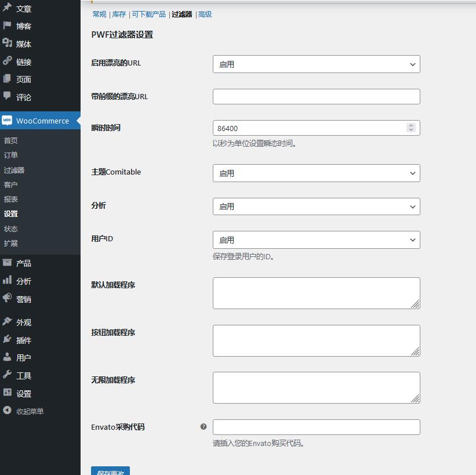Open the 营销 megaphone icon
476x475 pixels.
pyautogui.click(x=7, y=298)
